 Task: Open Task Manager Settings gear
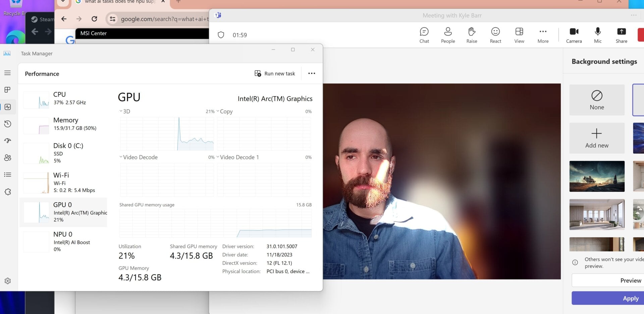pos(8,281)
